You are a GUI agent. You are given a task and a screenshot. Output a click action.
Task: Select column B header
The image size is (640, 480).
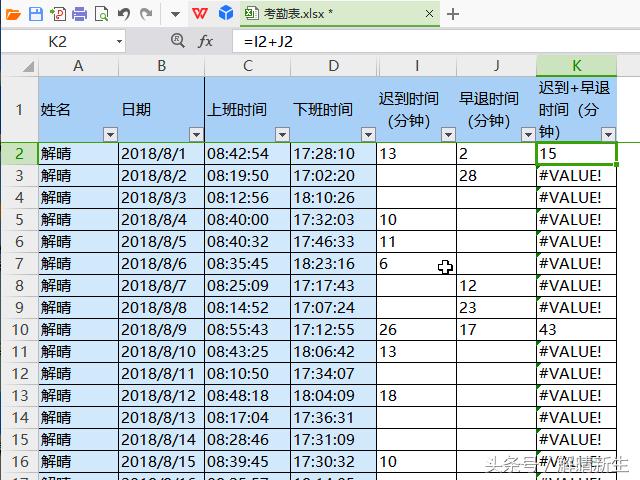click(x=162, y=66)
